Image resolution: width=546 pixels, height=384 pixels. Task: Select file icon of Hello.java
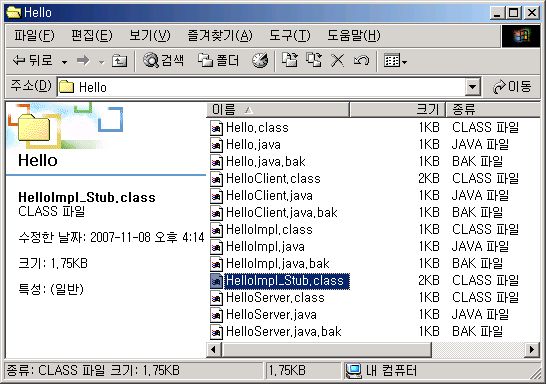click(216, 145)
